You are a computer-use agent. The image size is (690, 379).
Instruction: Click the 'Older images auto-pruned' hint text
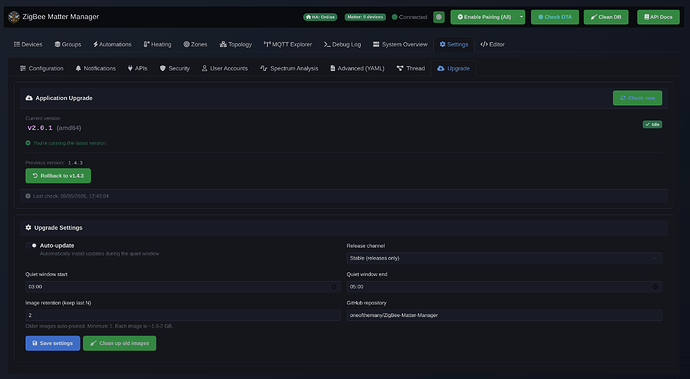[x=99, y=326]
